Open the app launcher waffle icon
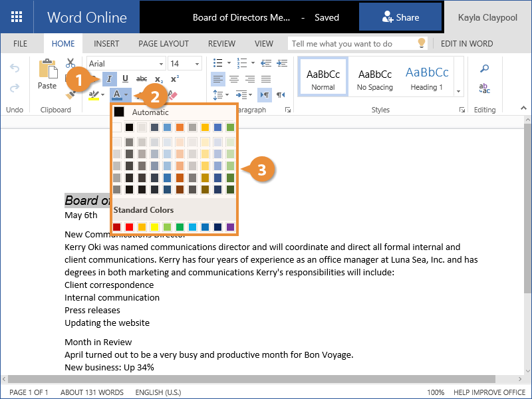 pyautogui.click(x=17, y=17)
